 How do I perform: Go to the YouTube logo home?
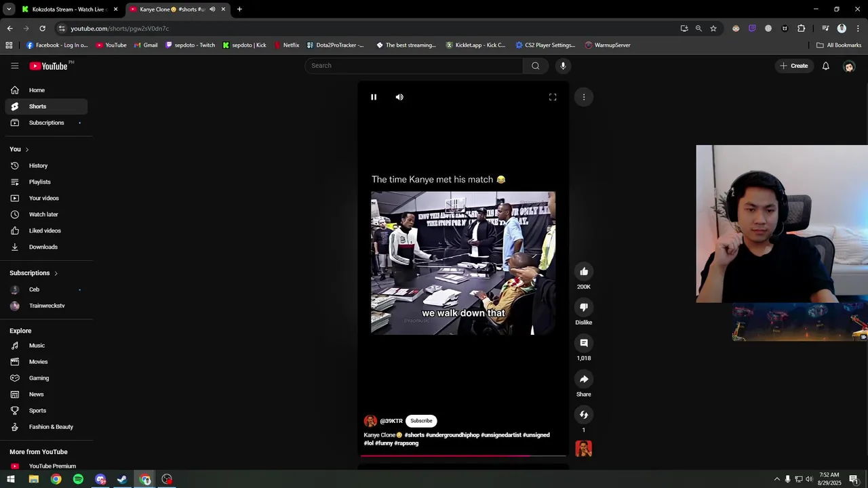48,66
